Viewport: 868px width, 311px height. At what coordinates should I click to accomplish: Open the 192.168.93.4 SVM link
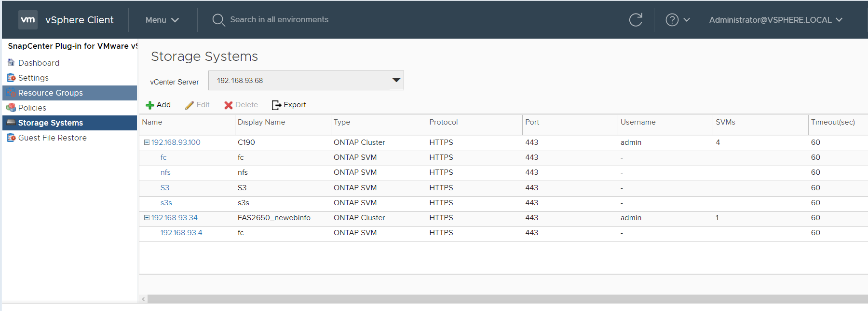pyautogui.click(x=181, y=233)
